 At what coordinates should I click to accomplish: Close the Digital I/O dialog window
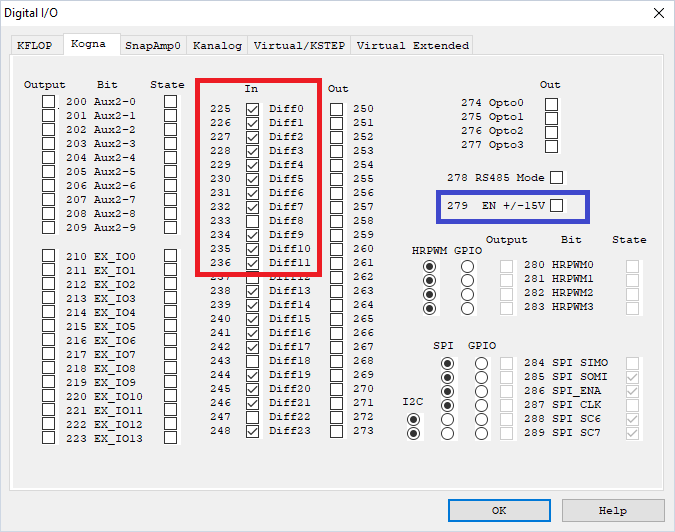[658, 13]
